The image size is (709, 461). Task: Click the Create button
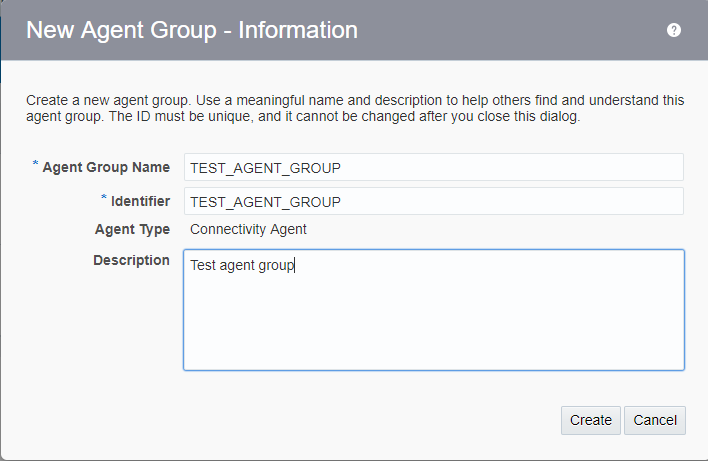point(591,420)
